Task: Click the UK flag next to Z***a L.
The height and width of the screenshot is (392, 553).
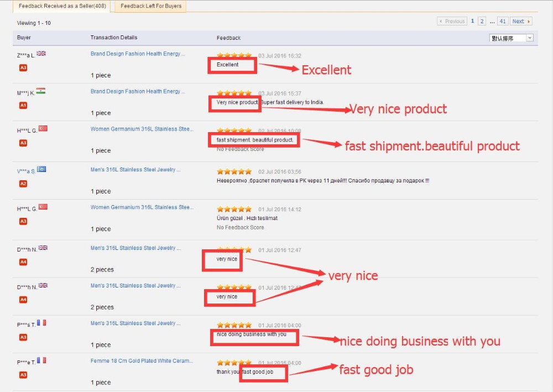Action: click(x=41, y=54)
